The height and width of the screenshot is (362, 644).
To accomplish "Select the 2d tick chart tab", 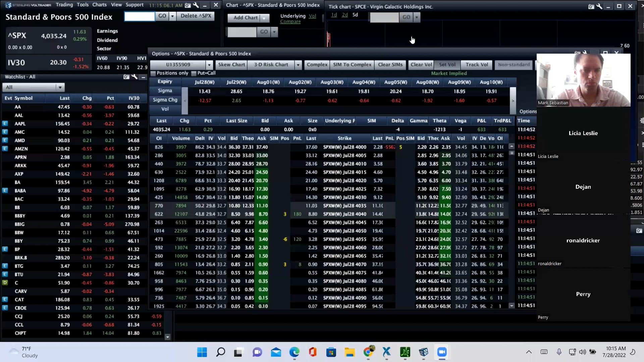I will coord(345,15).
